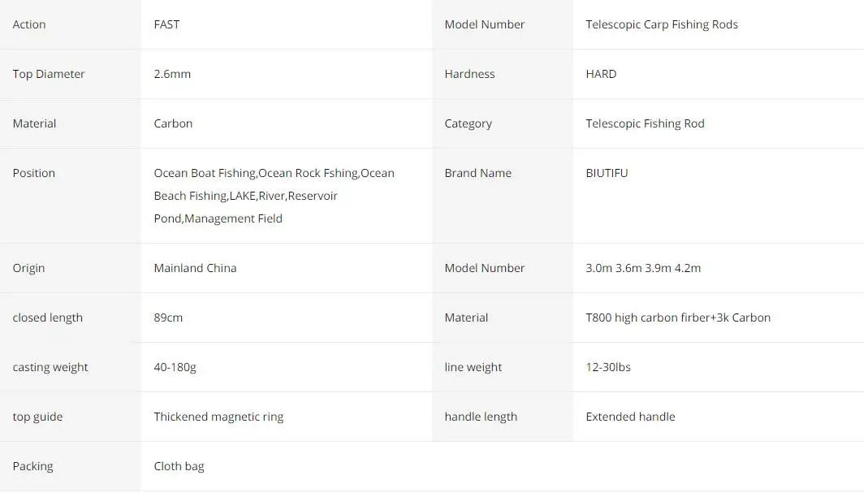The width and height of the screenshot is (868, 497).
Task: Click the 'Telescopic Carp Fishing Rods' value
Action: click(x=662, y=24)
